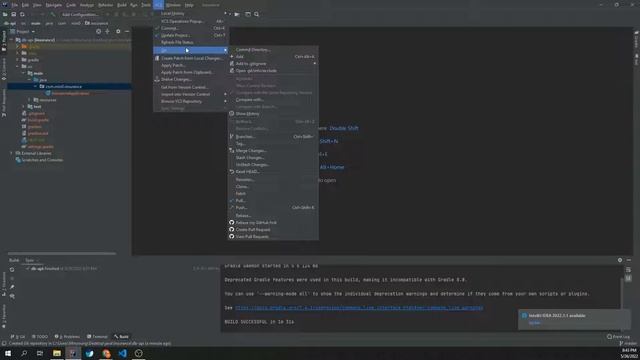Image resolution: width=640 pixels, height=360 pixels.
Task: Open Event Log in status bar
Action: 618,337
